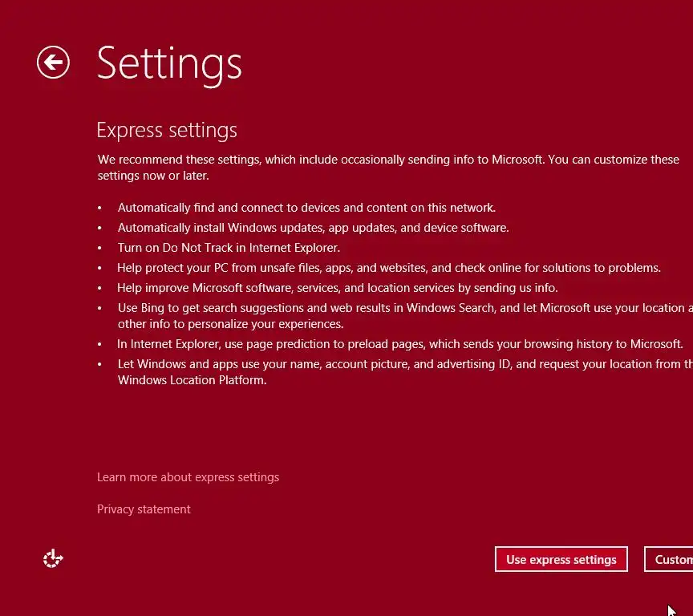
Task: Click the Automatically install Windows updates line
Action: tap(313, 228)
